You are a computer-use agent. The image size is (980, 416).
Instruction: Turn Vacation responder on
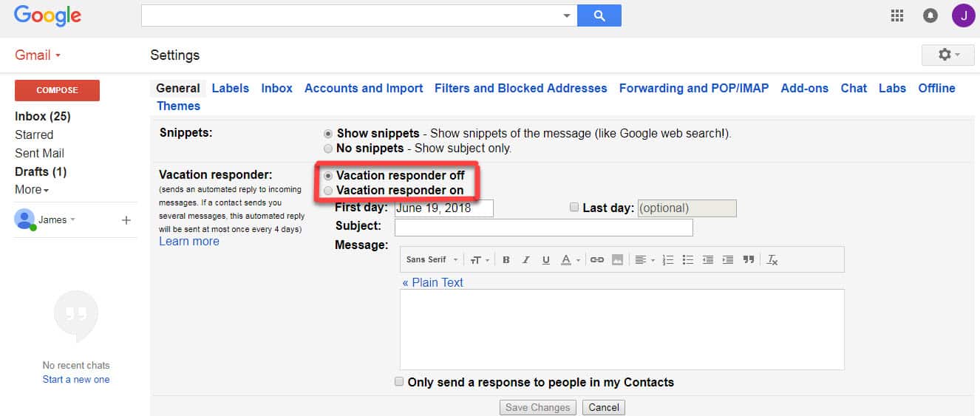(x=328, y=191)
